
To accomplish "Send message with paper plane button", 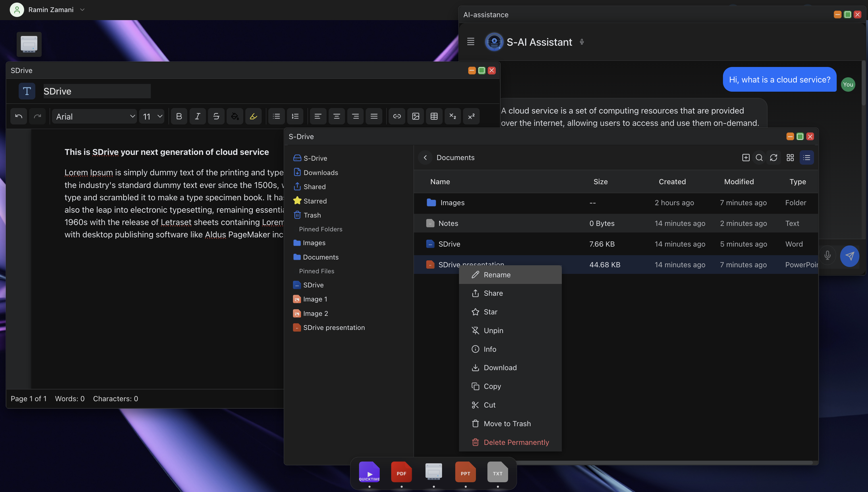I will (x=849, y=256).
